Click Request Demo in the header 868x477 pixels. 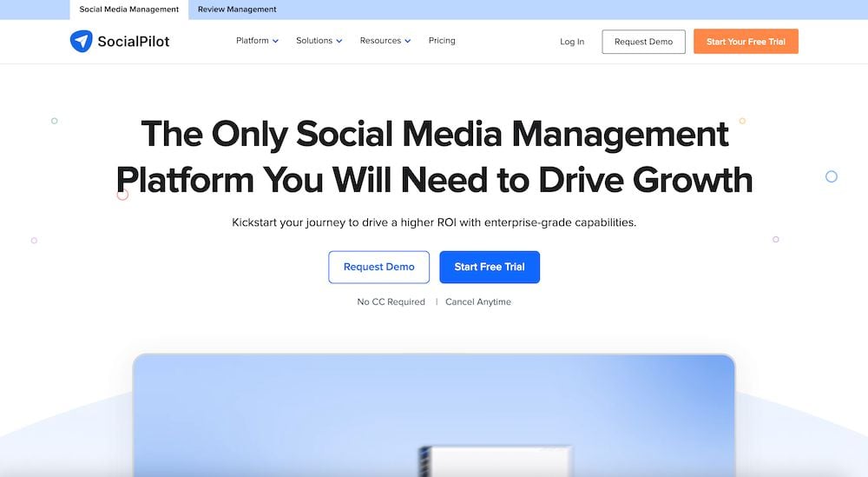643,42
